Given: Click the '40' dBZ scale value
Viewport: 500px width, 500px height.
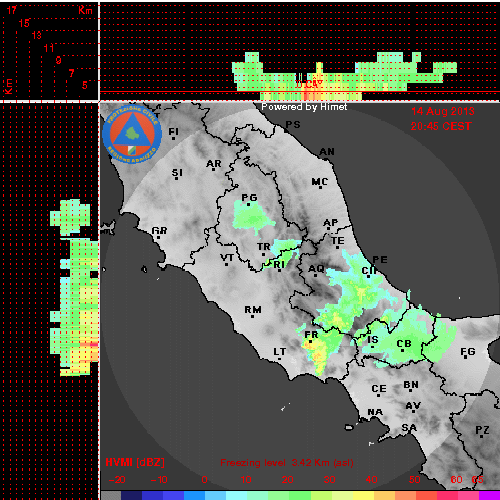Looking at the screenshot, I should [371, 480].
